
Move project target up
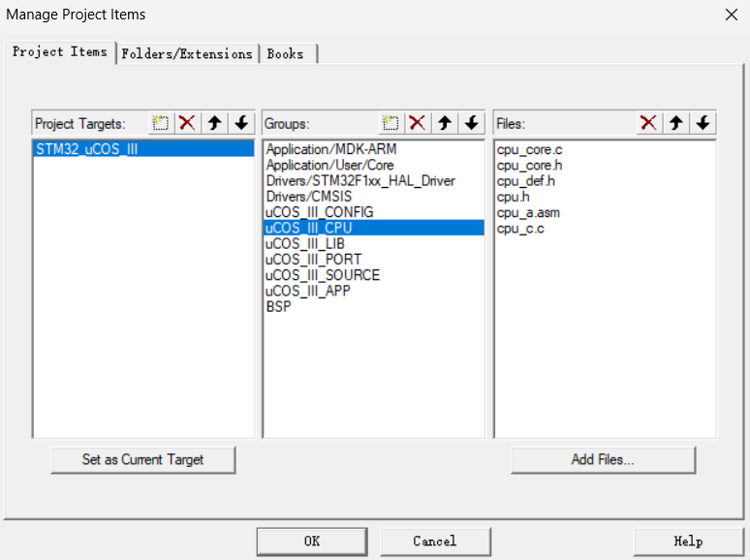[215, 123]
